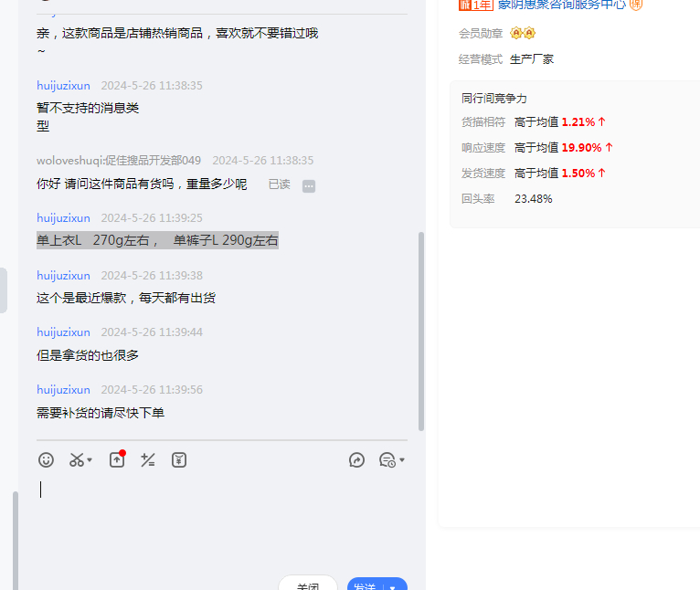Image resolution: width=700 pixels, height=590 pixels.
Task: Click the forward message arrow icon
Action: (x=356, y=460)
